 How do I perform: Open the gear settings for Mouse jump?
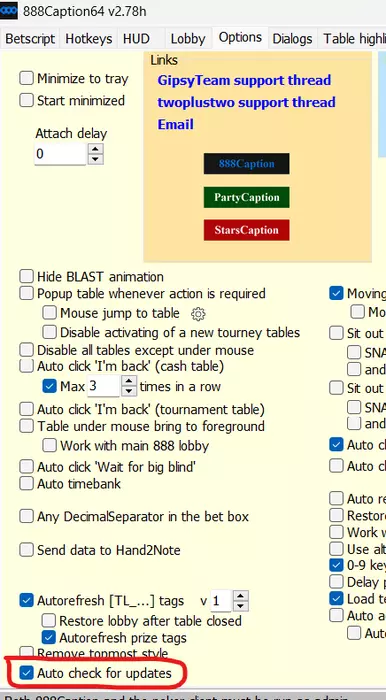pos(198,314)
